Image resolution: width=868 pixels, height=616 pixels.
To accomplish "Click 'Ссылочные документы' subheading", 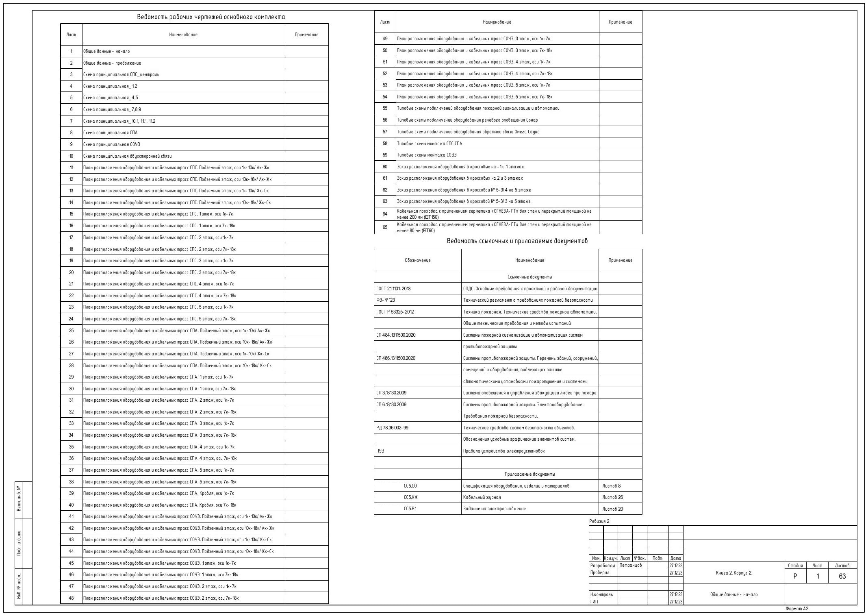I will click(x=530, y=277).
